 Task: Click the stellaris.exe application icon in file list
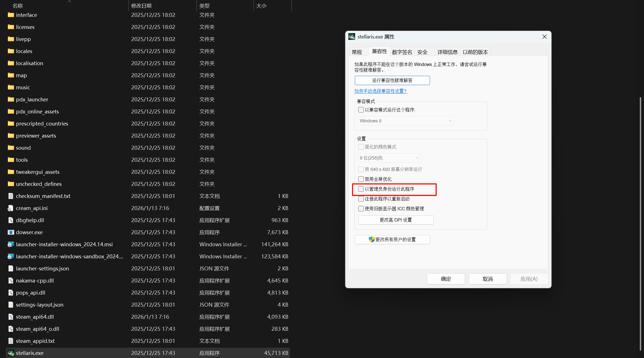click(x=11, y=353)
